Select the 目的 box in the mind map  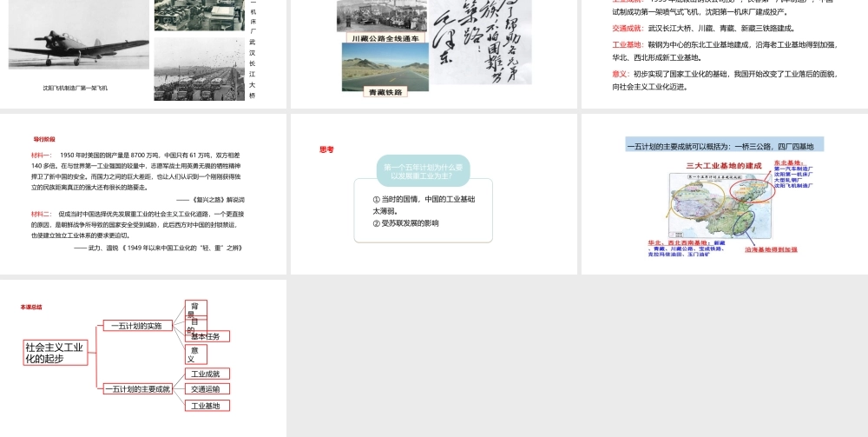tap(196, 325)
